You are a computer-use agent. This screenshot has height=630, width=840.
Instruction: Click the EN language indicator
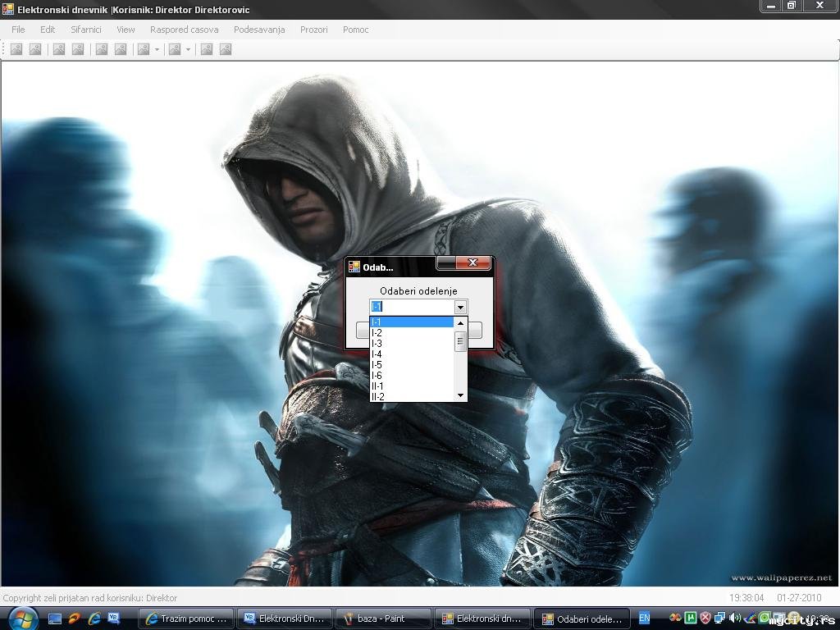pos(645,619)
